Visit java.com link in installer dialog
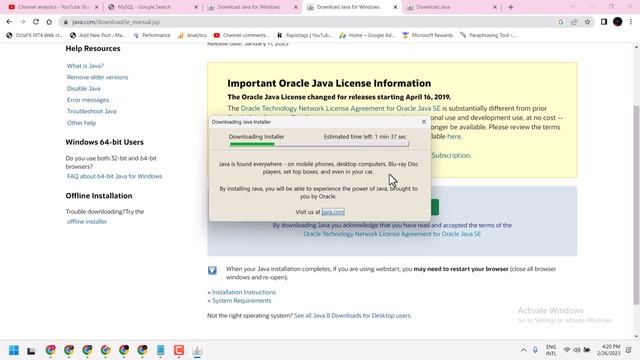The height and width of the screenshot is (360, 640). click(x=333, y=212)
